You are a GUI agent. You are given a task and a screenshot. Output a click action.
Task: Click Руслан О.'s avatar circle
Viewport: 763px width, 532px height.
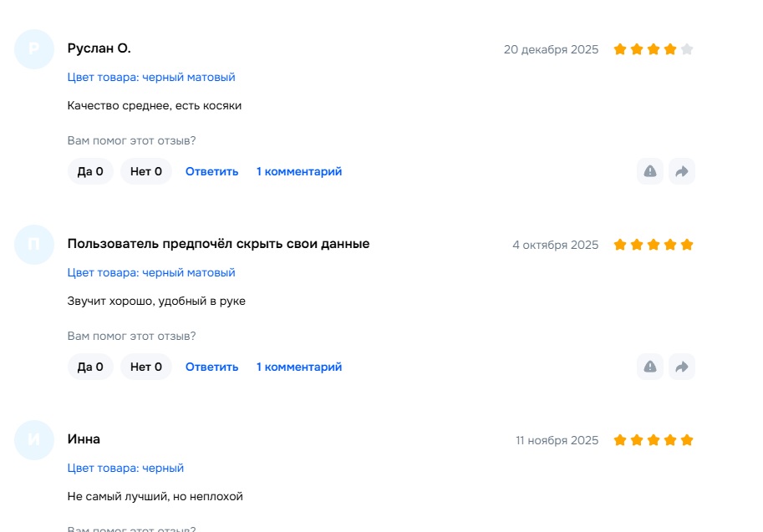click(x=34, y=49)
